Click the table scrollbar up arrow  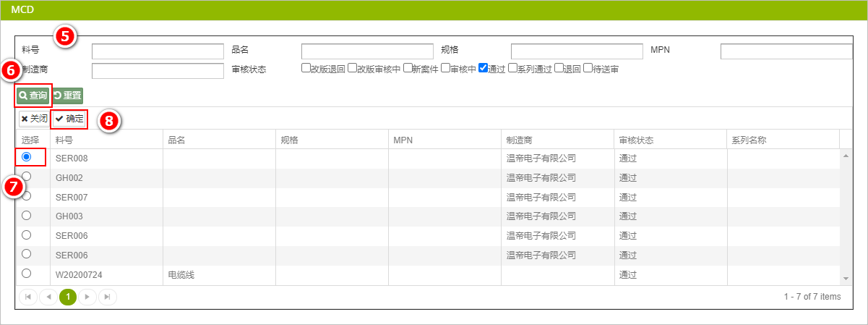click(x=845, y=156)
